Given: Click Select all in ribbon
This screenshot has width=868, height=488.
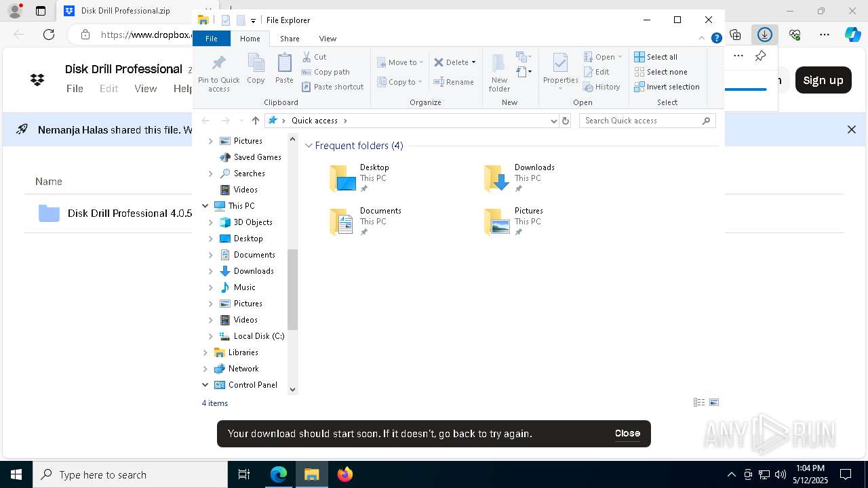Looking at the screenshot, I should tap(656, 57).
